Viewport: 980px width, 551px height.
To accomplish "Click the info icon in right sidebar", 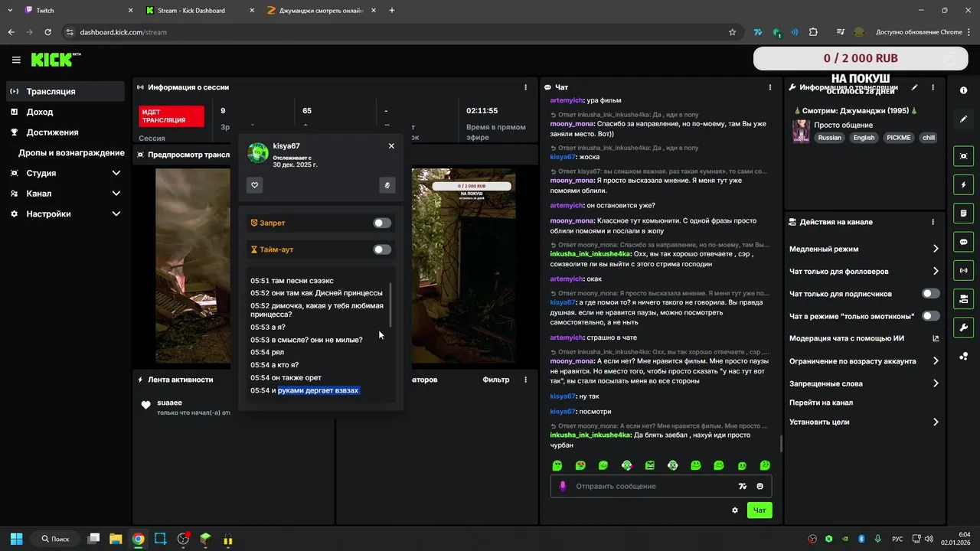I will (x=963, y=90).
